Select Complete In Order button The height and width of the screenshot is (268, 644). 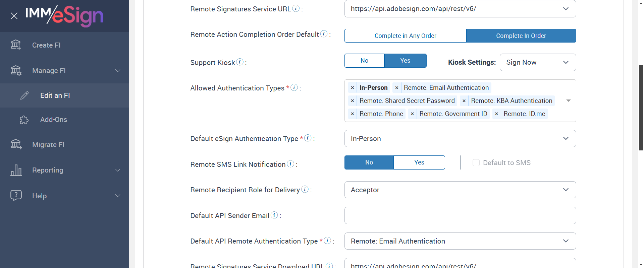[521, 36]
